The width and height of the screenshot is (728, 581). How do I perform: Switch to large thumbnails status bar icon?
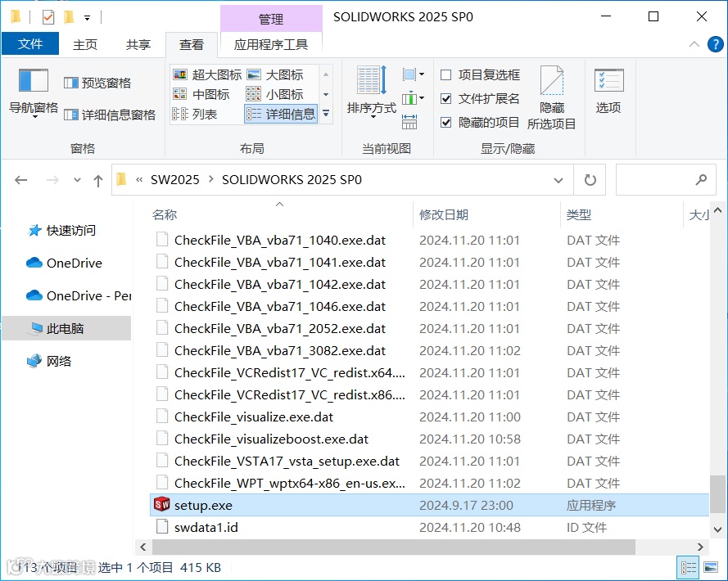pyautogui.click(x=711, y=567)
